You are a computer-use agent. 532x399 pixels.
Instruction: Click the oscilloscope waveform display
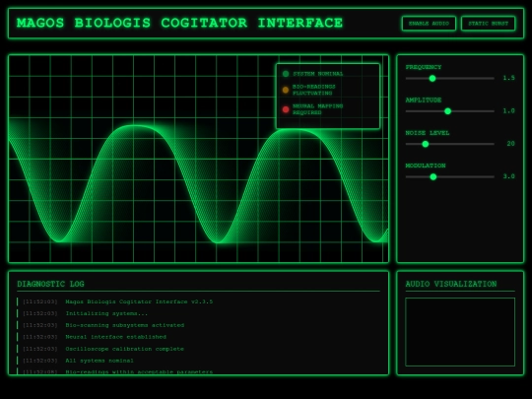click(x=198, y=159)
